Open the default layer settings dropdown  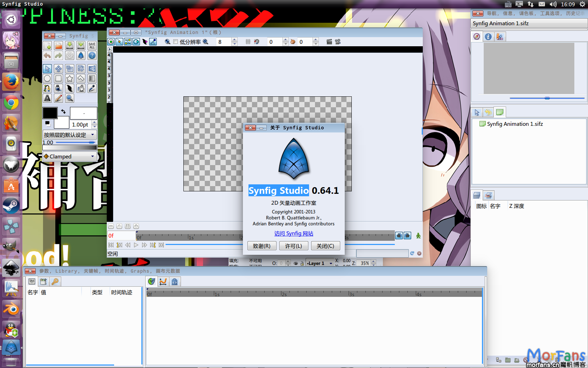tap(70, 135)
